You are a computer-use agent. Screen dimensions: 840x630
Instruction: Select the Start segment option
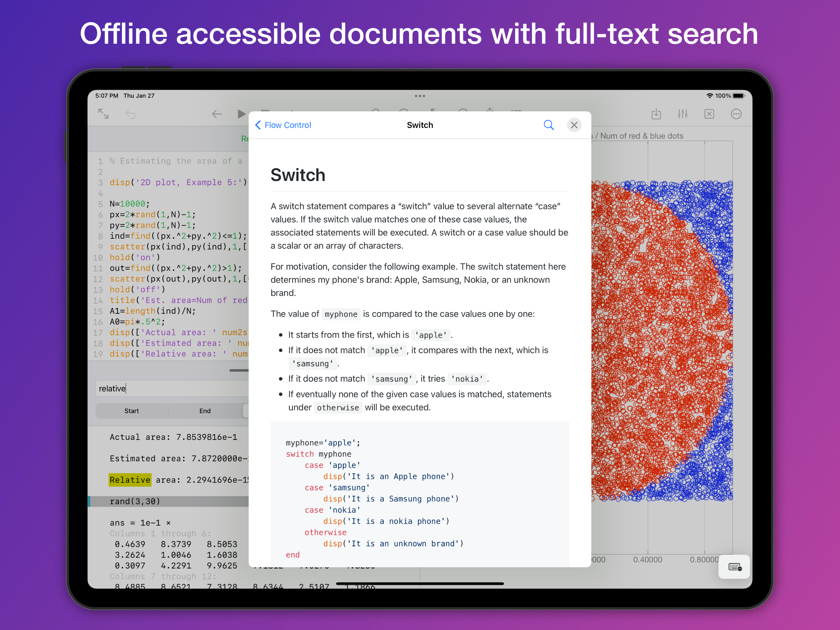point(131,411)
